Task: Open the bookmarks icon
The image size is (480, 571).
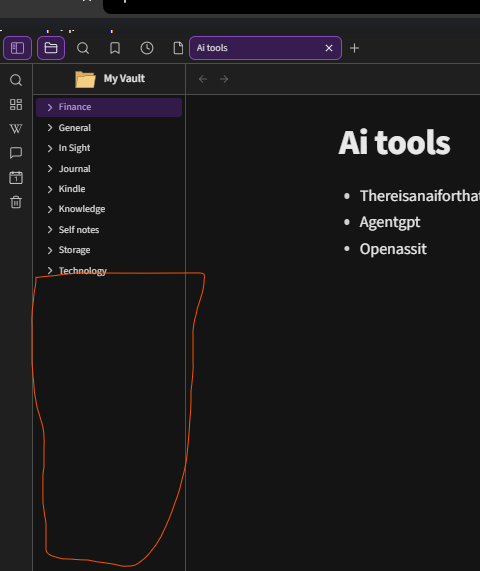Action: click(115, 48)
